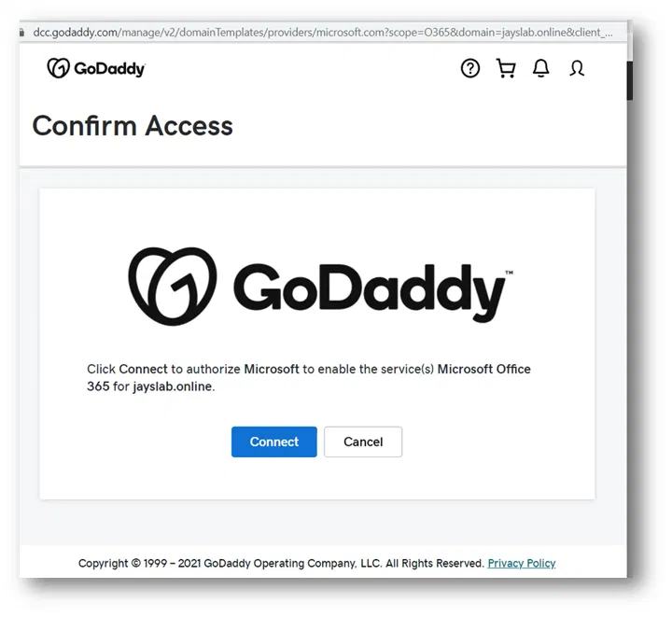The width and height of the screenshot is (672, 617).
Task: Click the Confirm Access heading
Action: 133,126
